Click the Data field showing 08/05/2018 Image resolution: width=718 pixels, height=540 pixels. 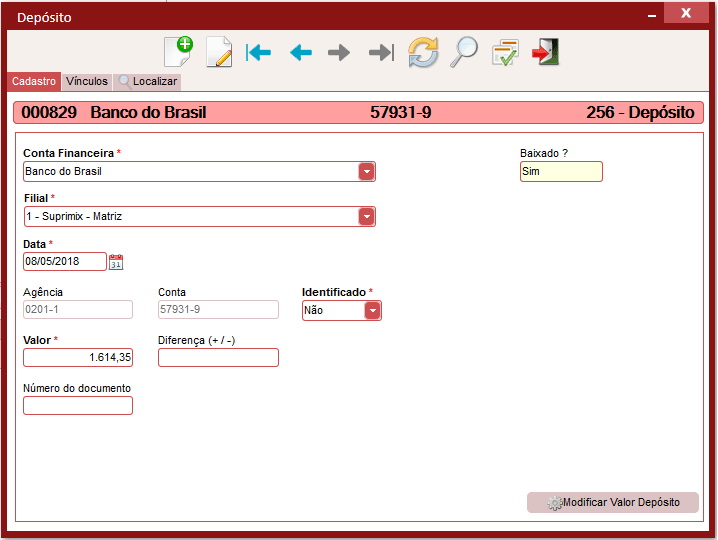pos(65,262)
